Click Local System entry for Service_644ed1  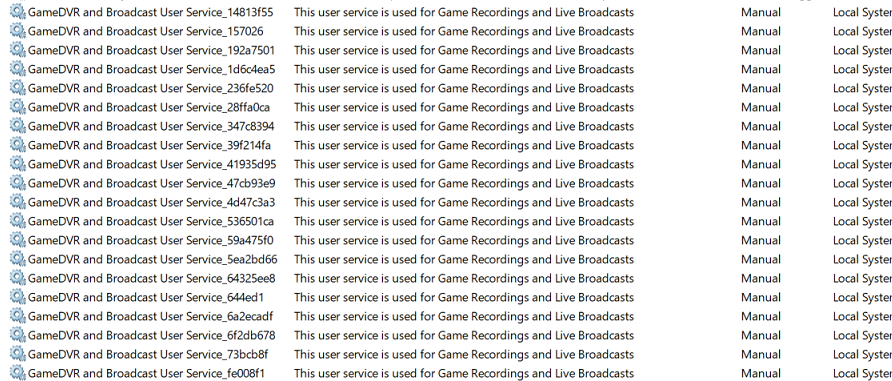point(862,297)
